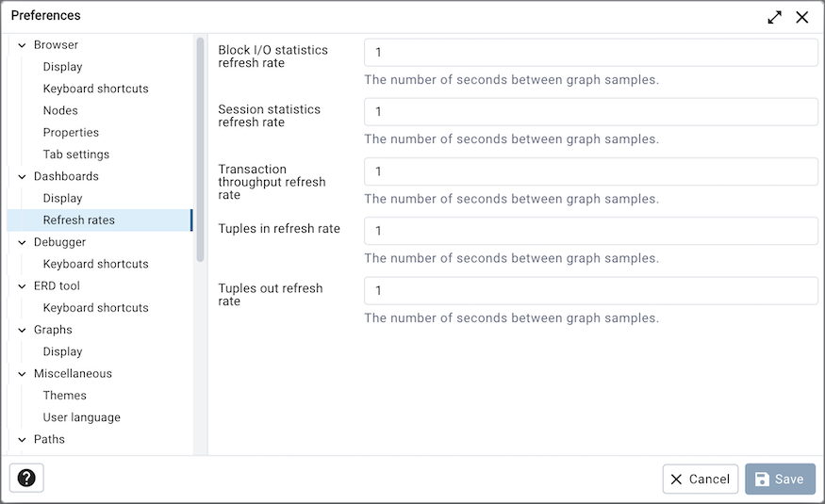This screenshot has height=504, width=825.
Task: Open User language preferences
Action: 81,417
